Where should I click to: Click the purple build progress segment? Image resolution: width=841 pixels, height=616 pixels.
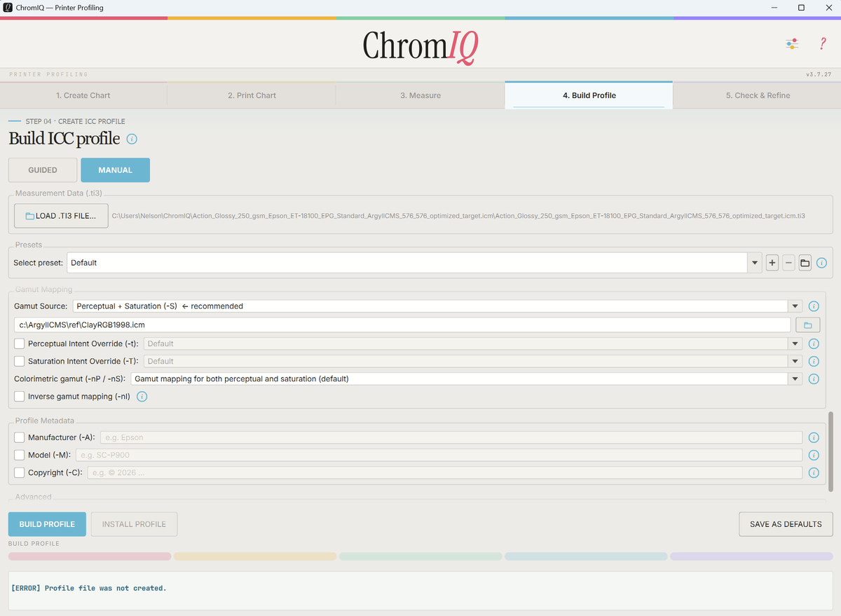pyautogui.click(x=751, y=556)
